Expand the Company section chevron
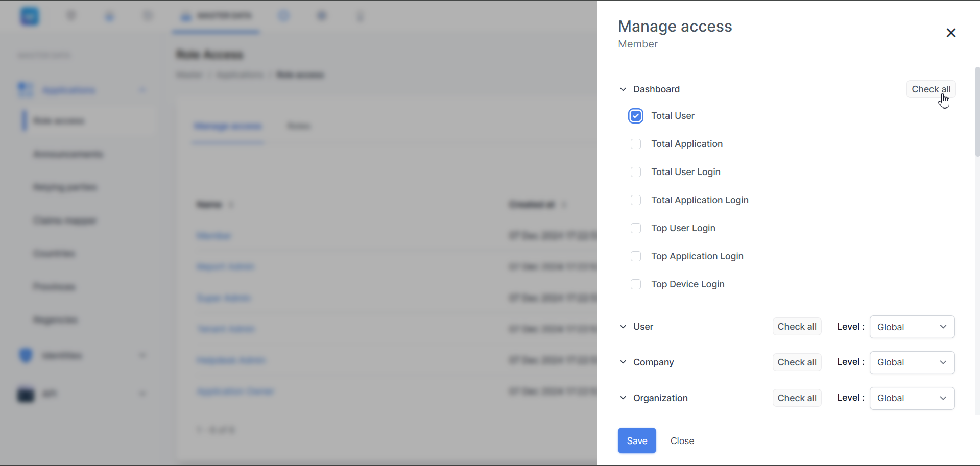Viewport: 980px width, 466px height. (x=623, y=362)
